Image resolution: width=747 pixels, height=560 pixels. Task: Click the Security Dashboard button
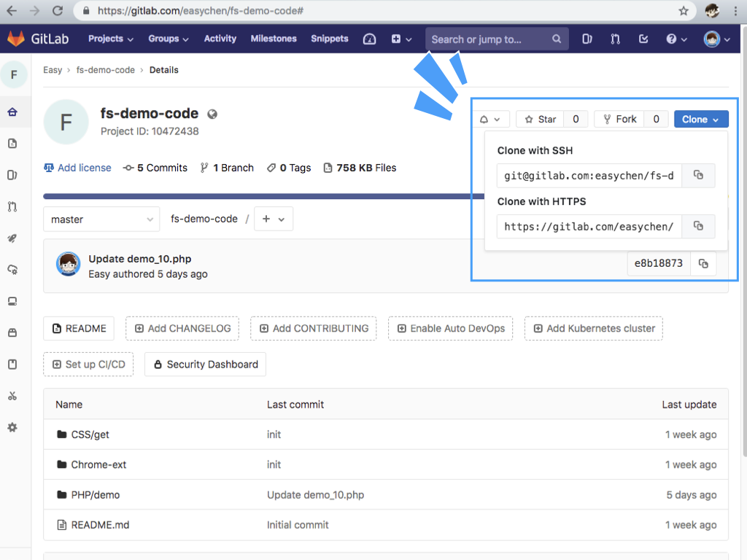(205, 365)
